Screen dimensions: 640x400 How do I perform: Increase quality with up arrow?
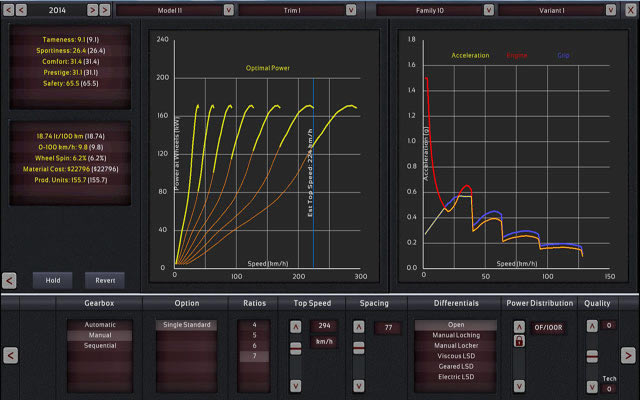592,326
